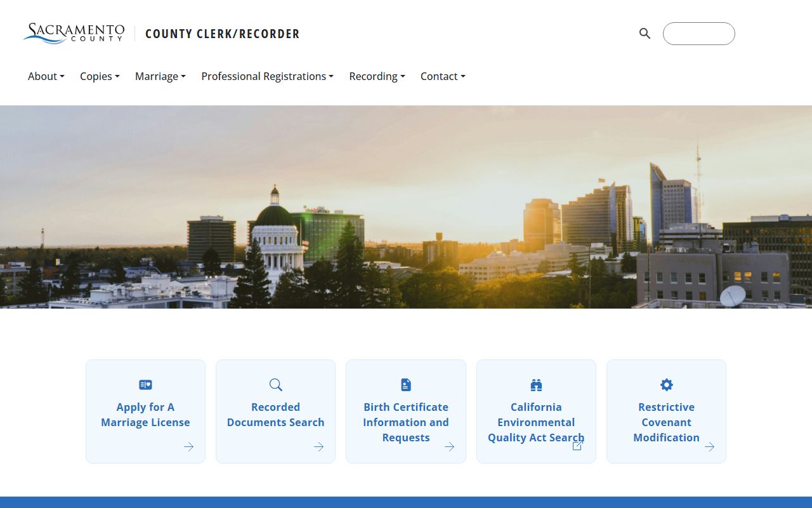Click the County Clerk/Recorder title link

222,34
